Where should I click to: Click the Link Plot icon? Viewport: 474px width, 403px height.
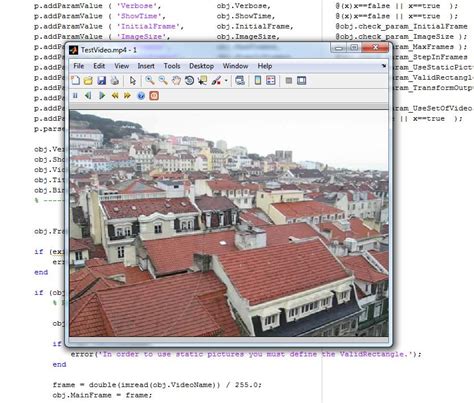(x=240, y=80)
